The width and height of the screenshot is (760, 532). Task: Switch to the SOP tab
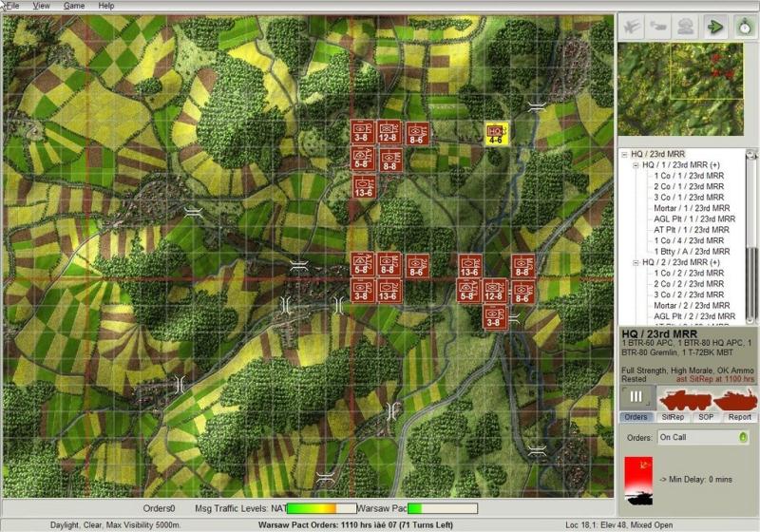pos(704,417)
